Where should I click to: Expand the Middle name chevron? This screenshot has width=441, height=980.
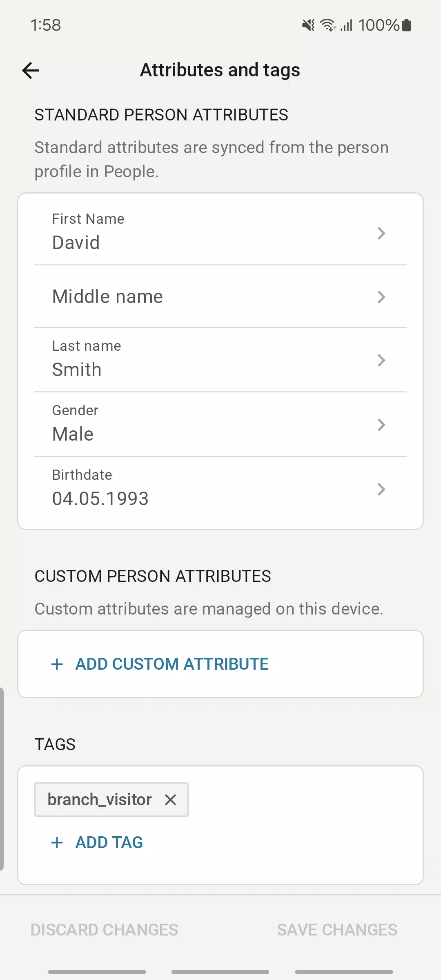click(381, 297)
